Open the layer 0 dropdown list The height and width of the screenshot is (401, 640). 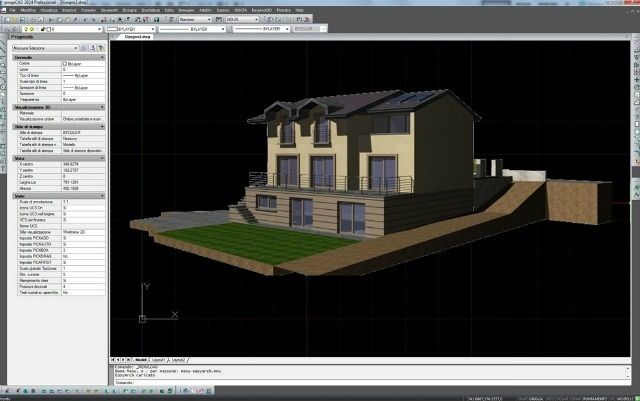62,29
